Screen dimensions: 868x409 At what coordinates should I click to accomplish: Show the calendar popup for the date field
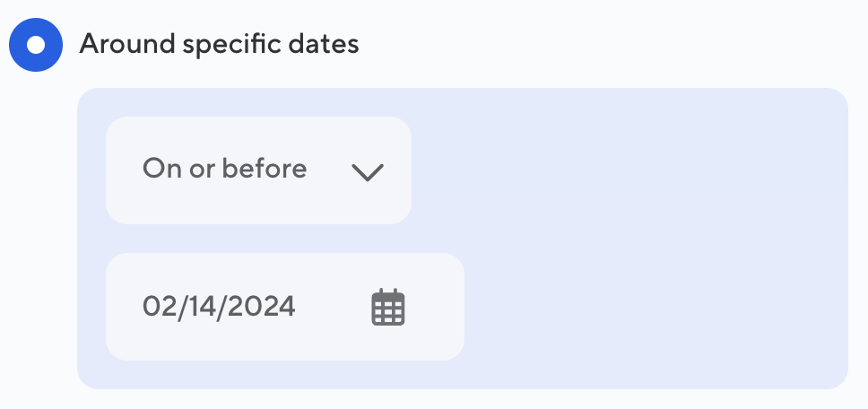(388, 308)
